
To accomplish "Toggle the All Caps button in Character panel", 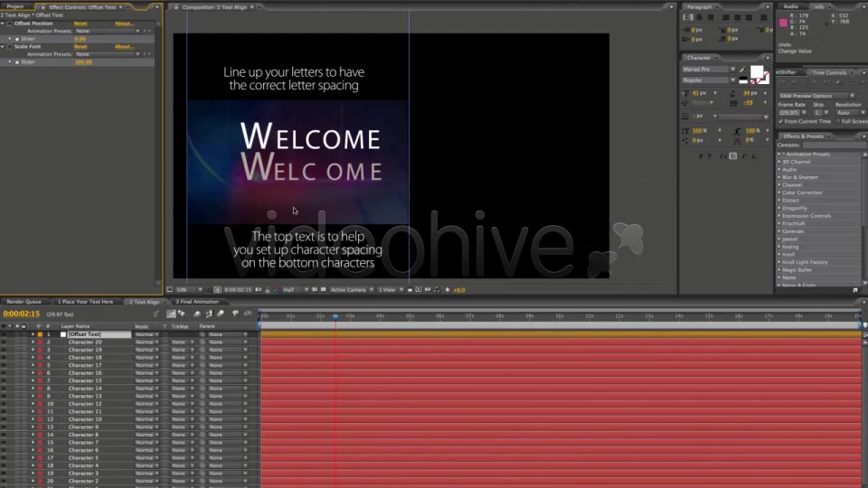I will [722, 156].
